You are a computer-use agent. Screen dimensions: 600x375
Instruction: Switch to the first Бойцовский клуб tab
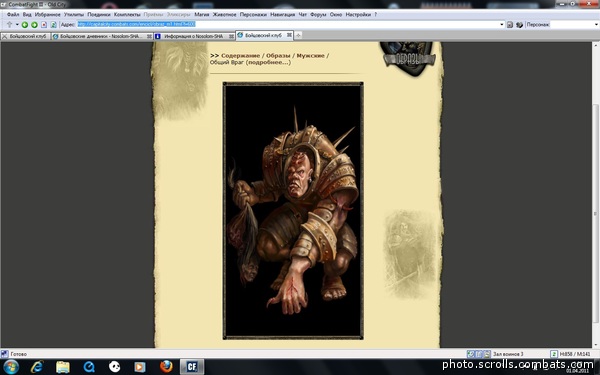point(25,36)
